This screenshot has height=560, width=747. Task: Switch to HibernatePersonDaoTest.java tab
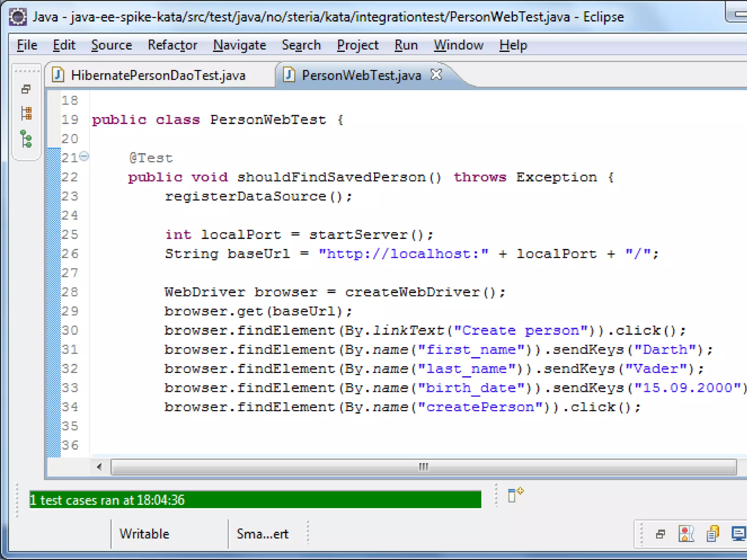[x=158, y=75]
